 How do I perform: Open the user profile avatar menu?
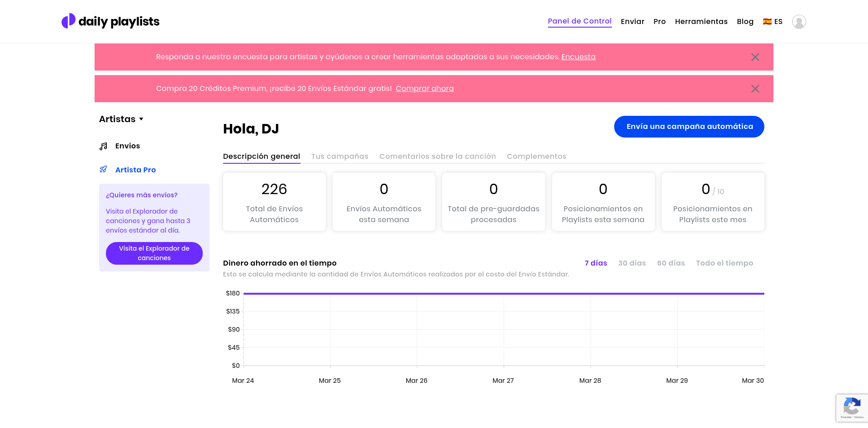pos(799,22)
